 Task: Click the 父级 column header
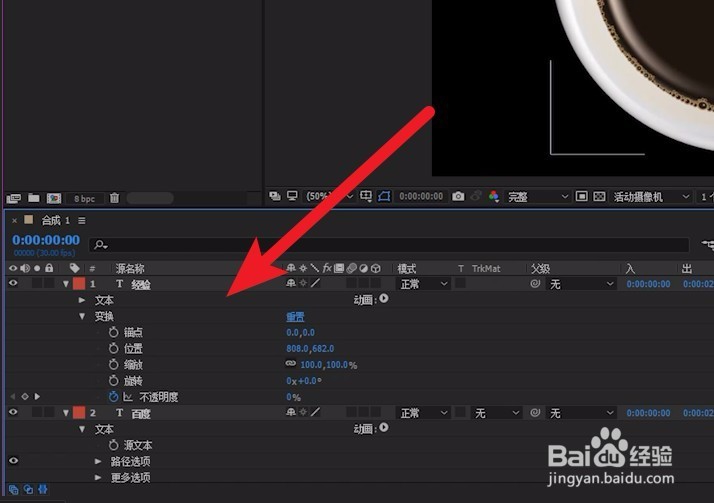(x=541, y=269)
